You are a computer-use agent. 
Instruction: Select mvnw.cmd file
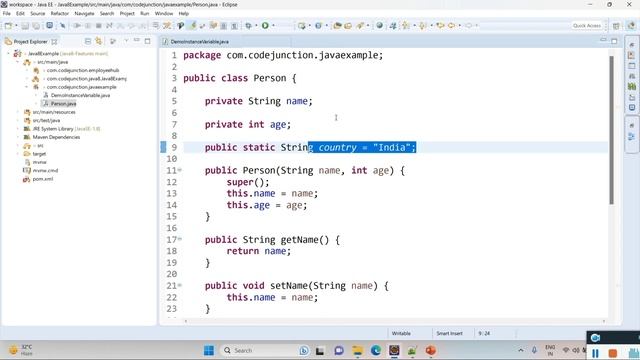coord(45,171)
